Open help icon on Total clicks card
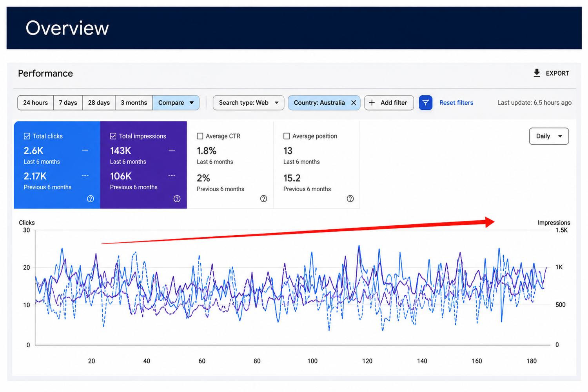This screenshot has width=588, height=392. tap(91, 199)
